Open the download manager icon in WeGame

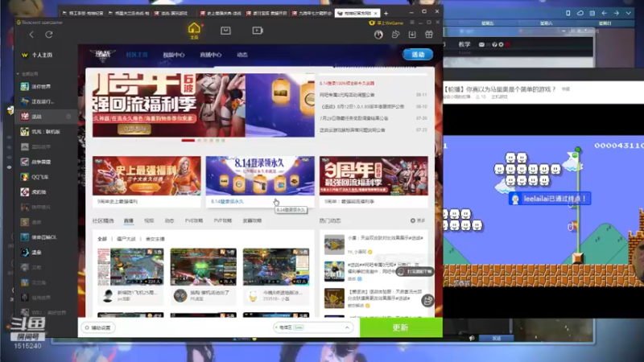(412, 35)
